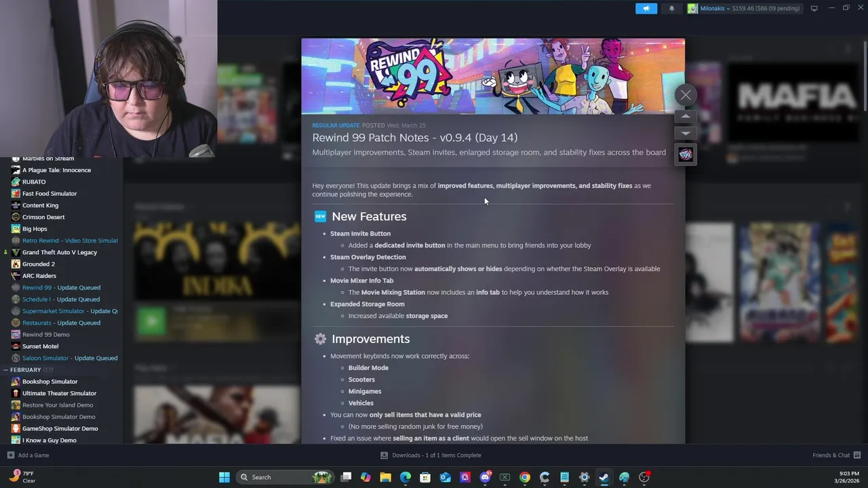Click the Expanded Storage Room bullet text
Viewport: 868px width, 488px height.
(x=367, y=304)
